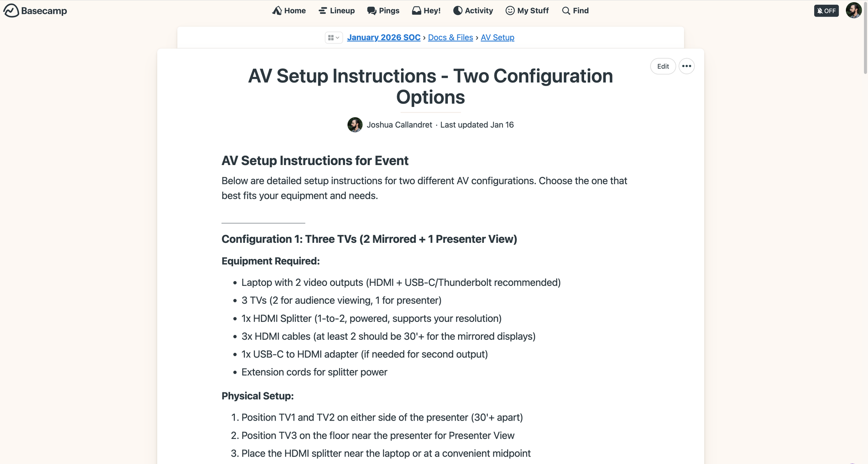Open the Pings chat icon

tap(372, 10)
